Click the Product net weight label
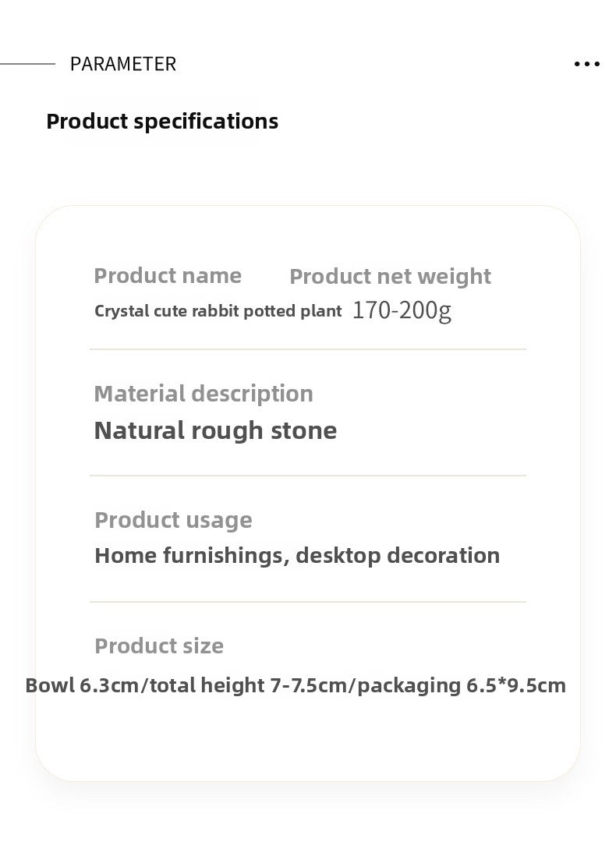The height and width of the screenshot is (842, 616). [x=390, y=276]
